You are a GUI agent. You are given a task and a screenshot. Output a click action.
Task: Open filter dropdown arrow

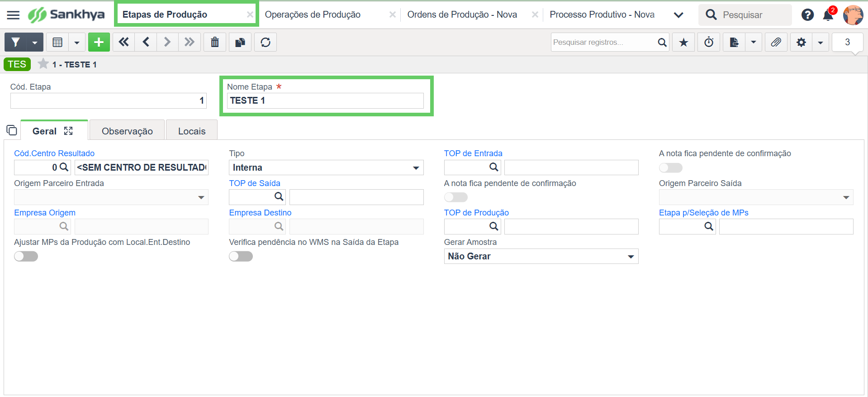point(35,42)
